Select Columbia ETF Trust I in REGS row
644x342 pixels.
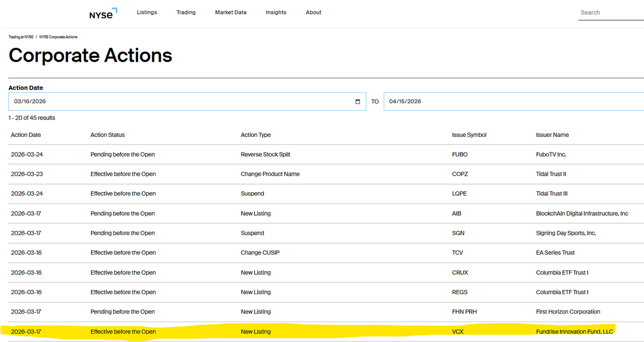click(x=562, y=292)
